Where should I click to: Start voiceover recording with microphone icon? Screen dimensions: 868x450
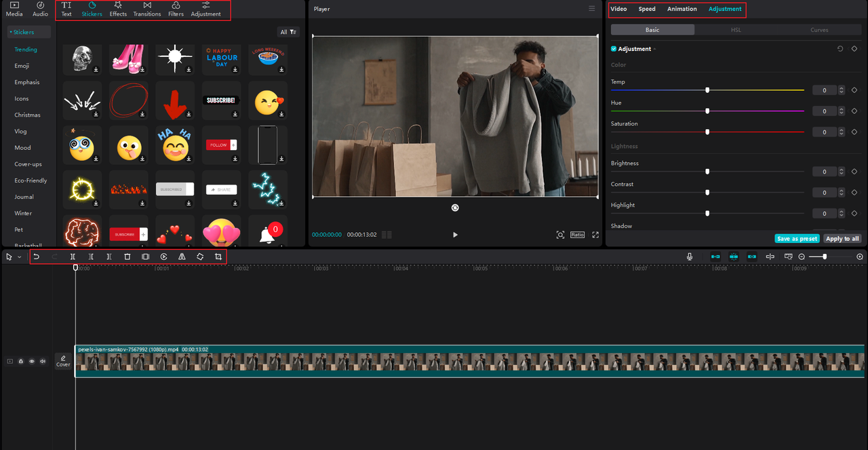click(690, 257)
